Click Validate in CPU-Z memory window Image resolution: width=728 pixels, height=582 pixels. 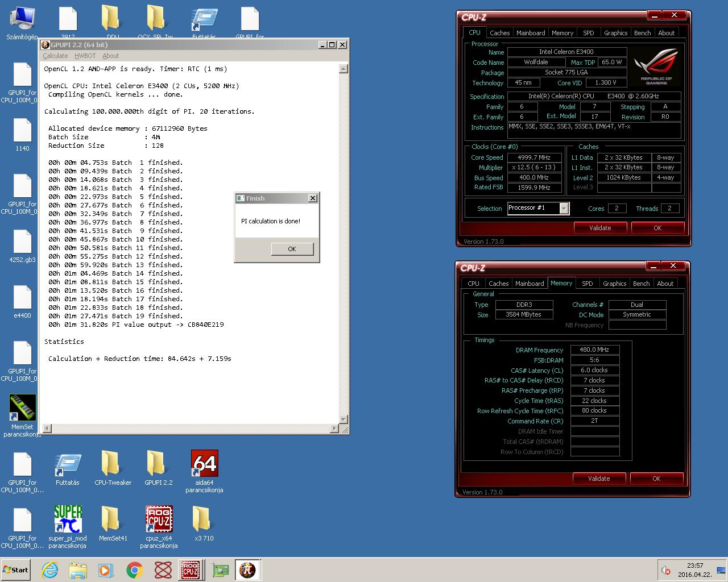click(599, 479)
